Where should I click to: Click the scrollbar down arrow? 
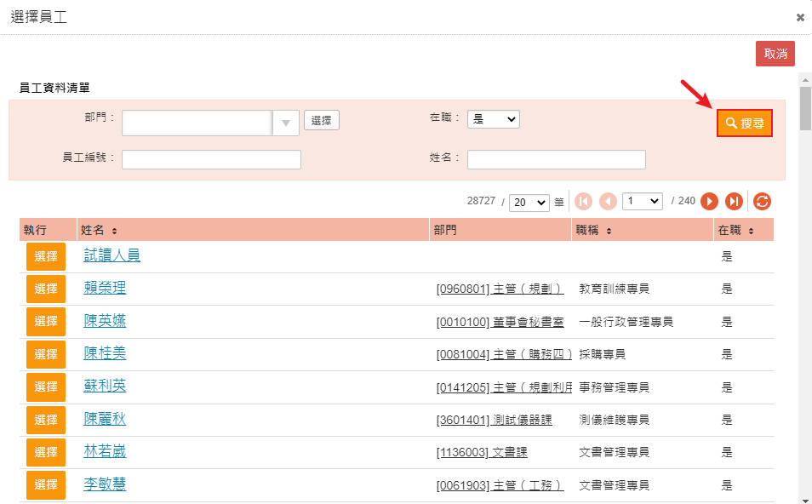click(x=804, y=500)
